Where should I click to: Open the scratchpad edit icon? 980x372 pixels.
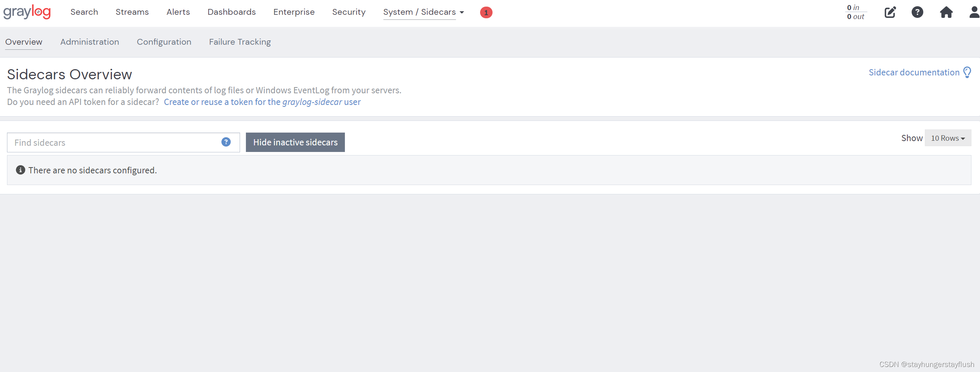[x=890, y=12]
